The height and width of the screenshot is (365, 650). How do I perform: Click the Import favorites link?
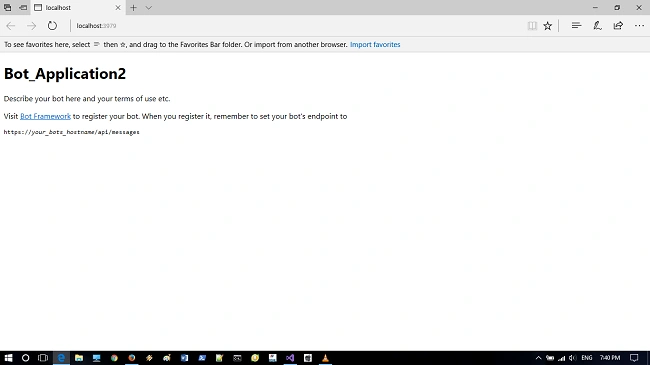(375, 44)
